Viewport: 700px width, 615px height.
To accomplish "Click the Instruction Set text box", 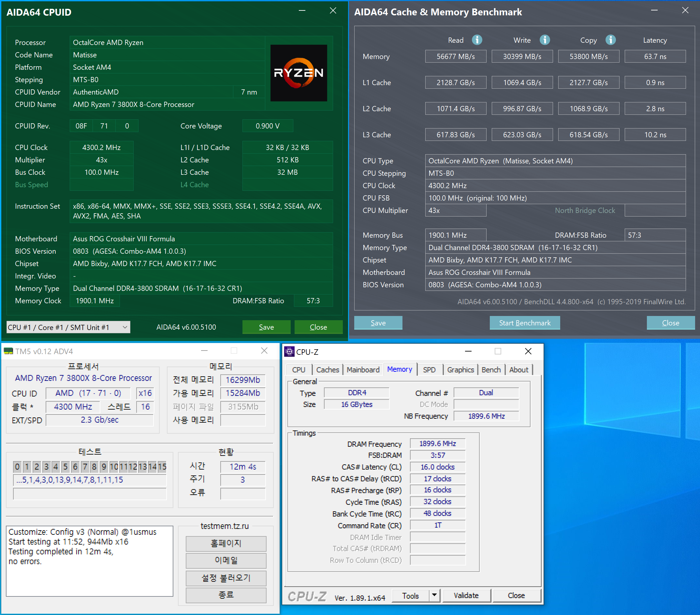I will tap(201, 211).
